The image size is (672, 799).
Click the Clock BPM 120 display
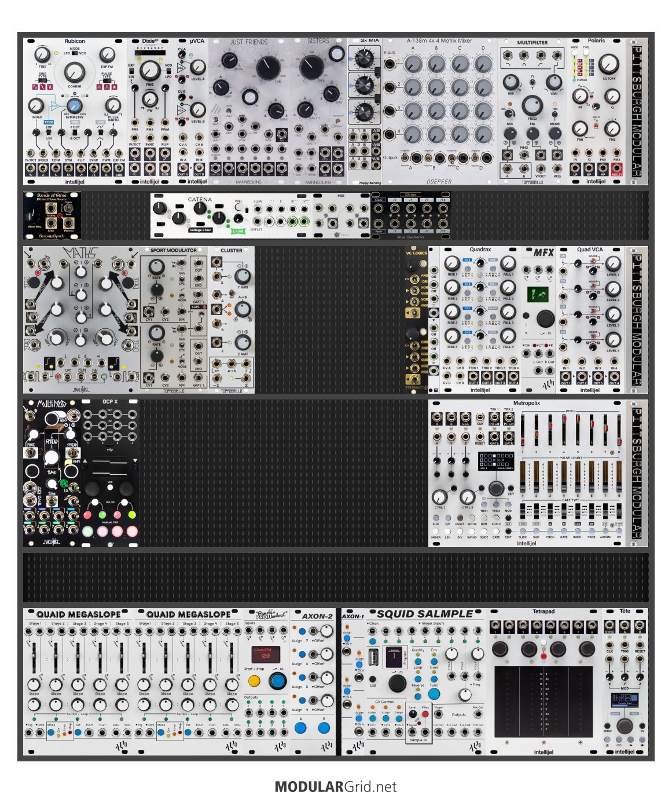point(266,654)
